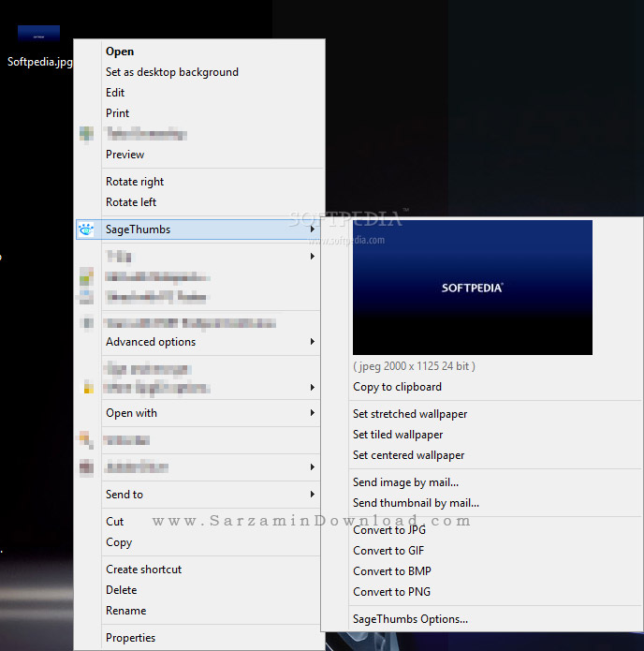Choose Delete from the context menu
Viewport: 644px width, 651px height.
[x=199, y=590]
